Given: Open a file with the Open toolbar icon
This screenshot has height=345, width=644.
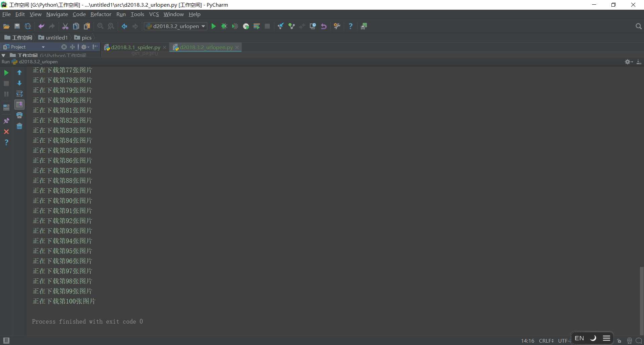Looking at the screenshot, I should 6,26.
